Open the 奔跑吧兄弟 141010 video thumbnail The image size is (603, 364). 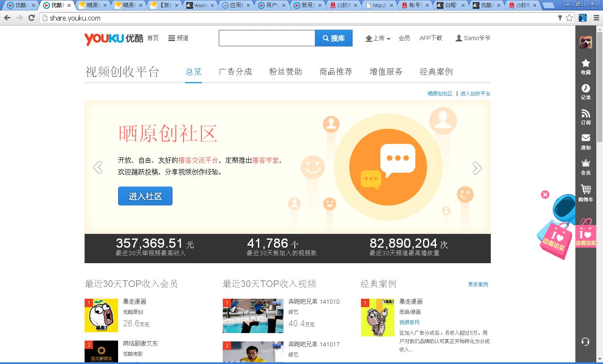pyautogui.click(x=253, y=315)
